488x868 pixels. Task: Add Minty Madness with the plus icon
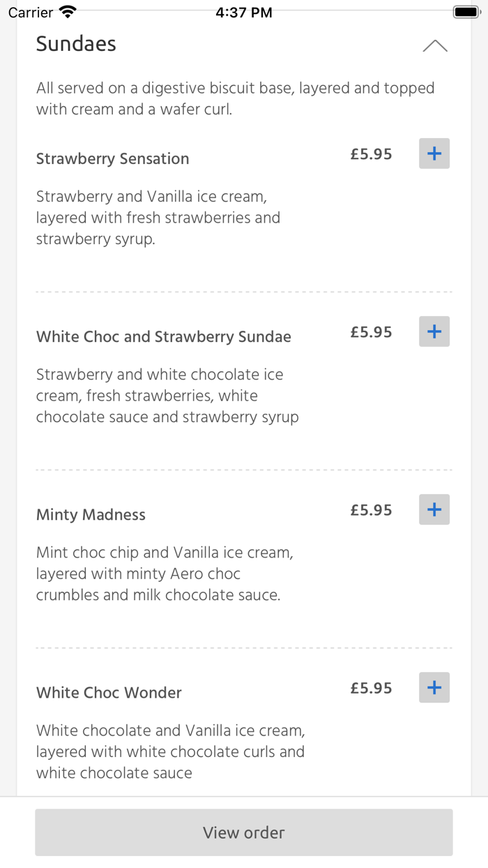click(434, 509)
